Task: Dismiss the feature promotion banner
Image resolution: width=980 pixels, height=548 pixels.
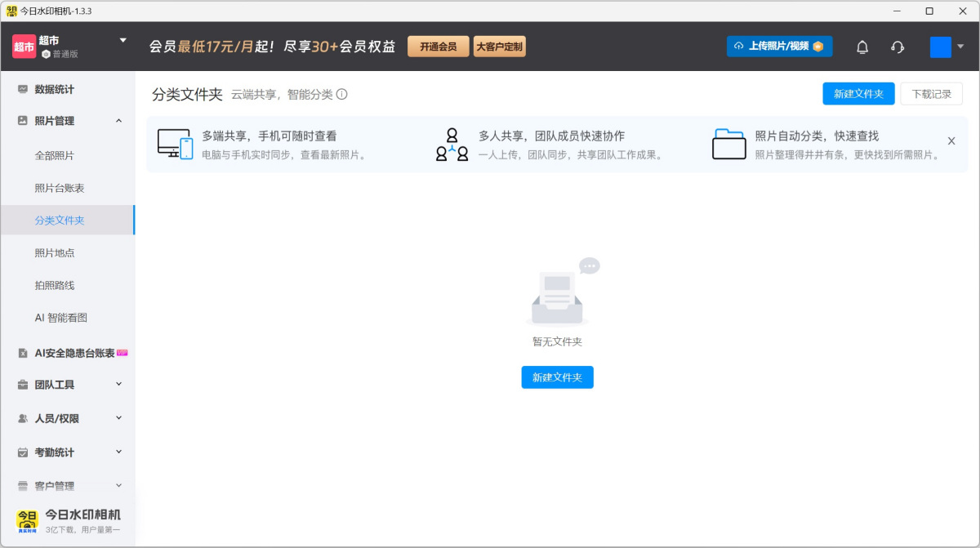Action: (951, 140)
